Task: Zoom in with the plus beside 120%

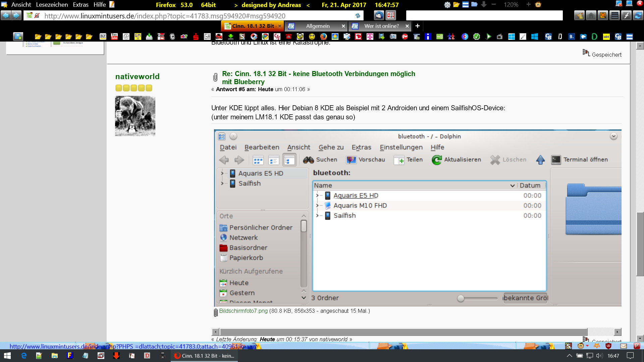Action: click(x=528, y=5)
